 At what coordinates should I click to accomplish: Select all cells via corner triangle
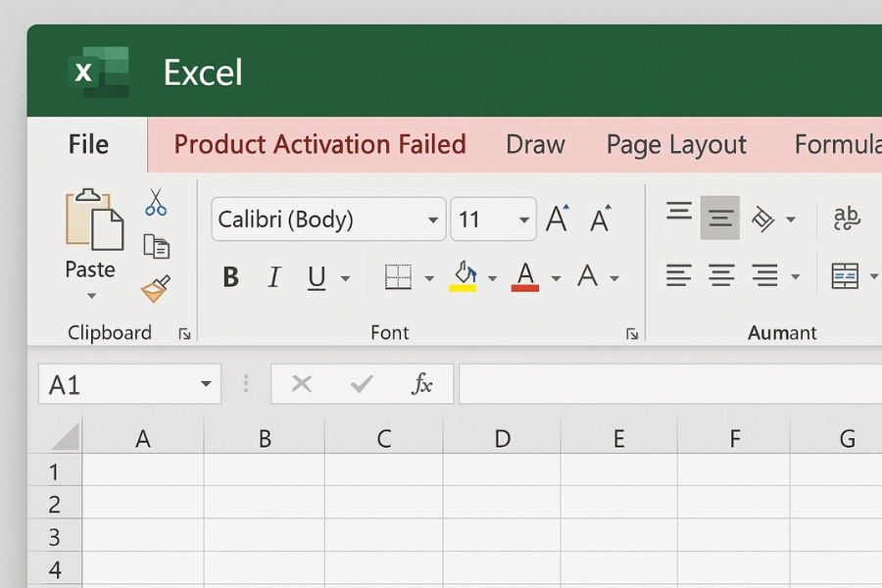click(x=66, y=437)
